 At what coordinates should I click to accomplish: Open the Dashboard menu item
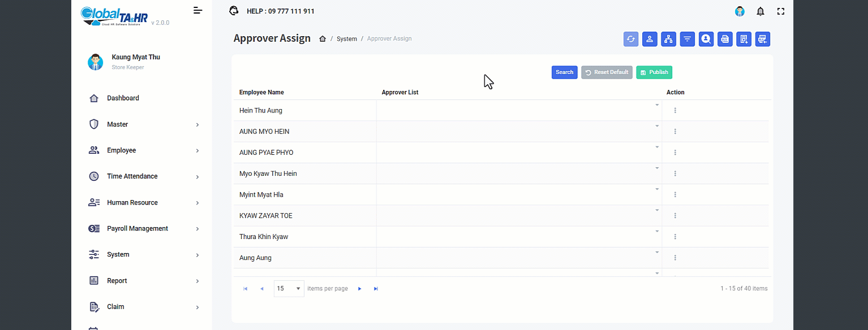[123, 98]
